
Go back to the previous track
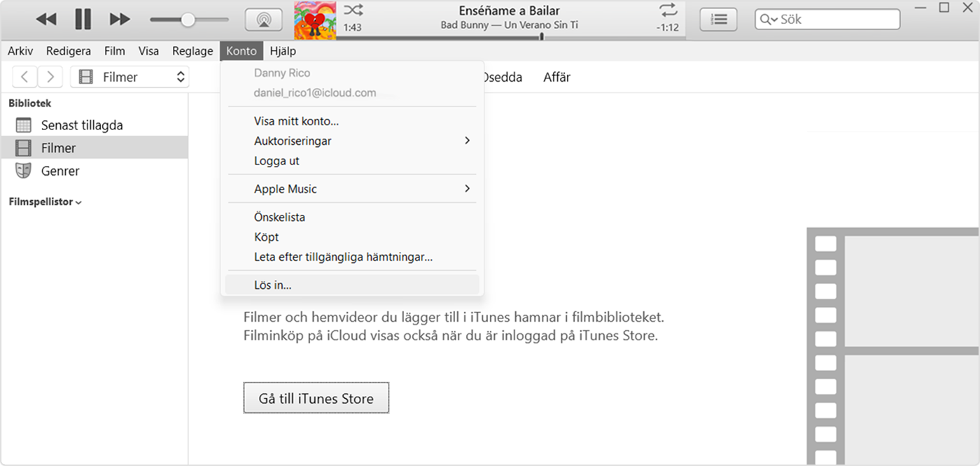(46, 19)
